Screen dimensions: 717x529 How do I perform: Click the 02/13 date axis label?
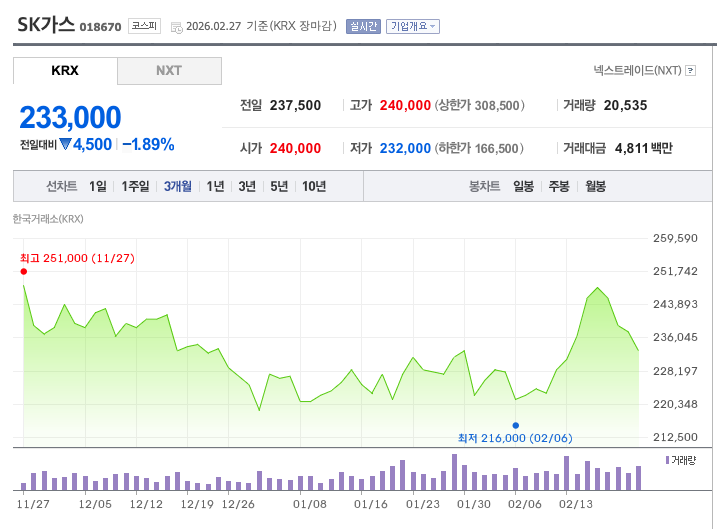point(576,504)
